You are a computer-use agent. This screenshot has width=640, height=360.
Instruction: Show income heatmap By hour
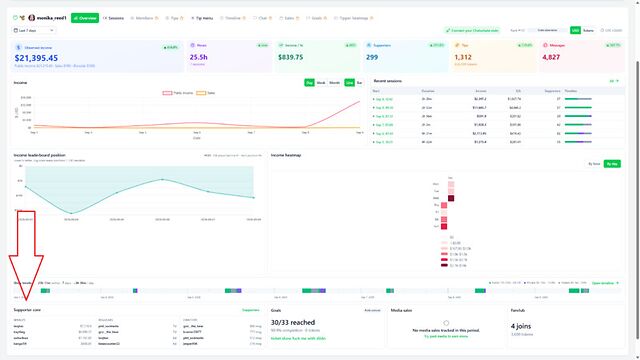(x=594, y=164)
